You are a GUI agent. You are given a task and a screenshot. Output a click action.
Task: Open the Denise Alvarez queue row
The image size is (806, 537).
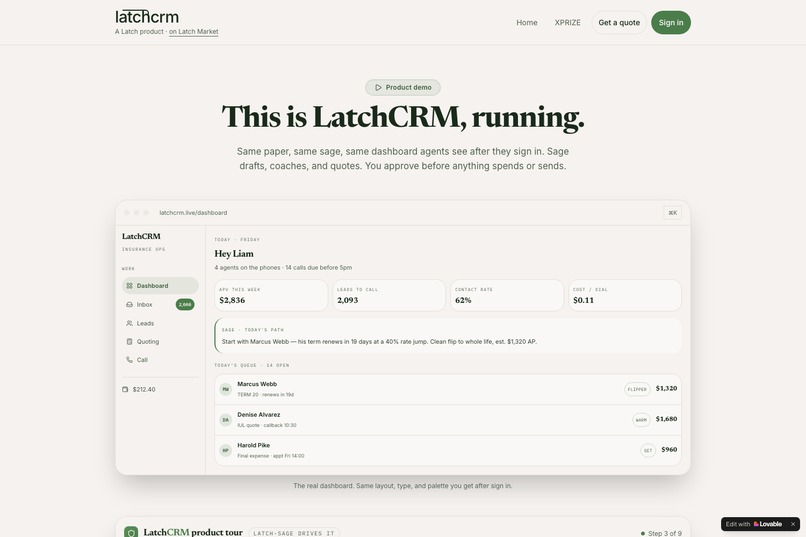pos(448,420)
